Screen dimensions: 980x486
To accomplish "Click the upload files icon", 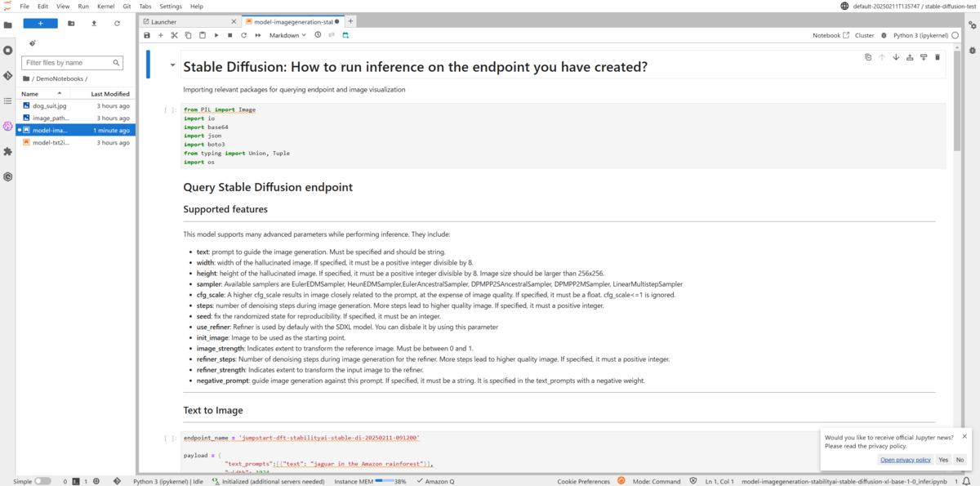I will [94, 24].
